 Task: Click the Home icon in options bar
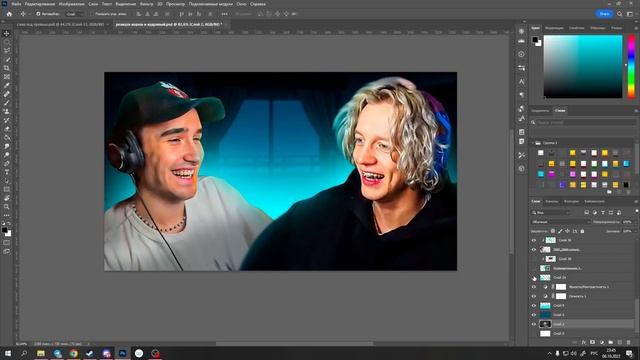[9, 14]
